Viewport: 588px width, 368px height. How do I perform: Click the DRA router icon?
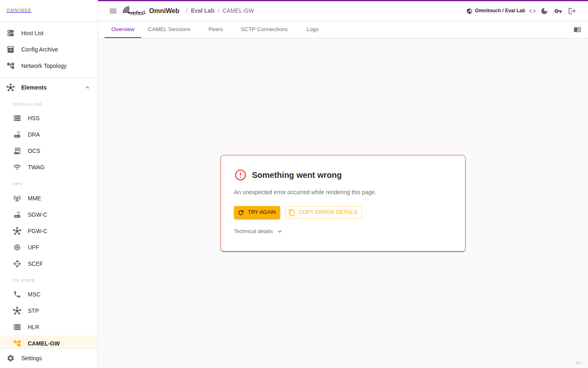(17, 135)
